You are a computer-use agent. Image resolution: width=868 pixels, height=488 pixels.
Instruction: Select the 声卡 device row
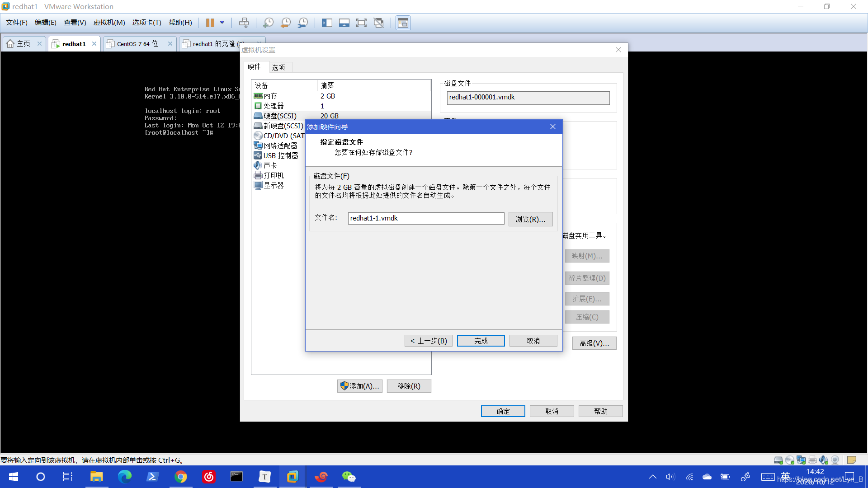[x=278, y=165]
